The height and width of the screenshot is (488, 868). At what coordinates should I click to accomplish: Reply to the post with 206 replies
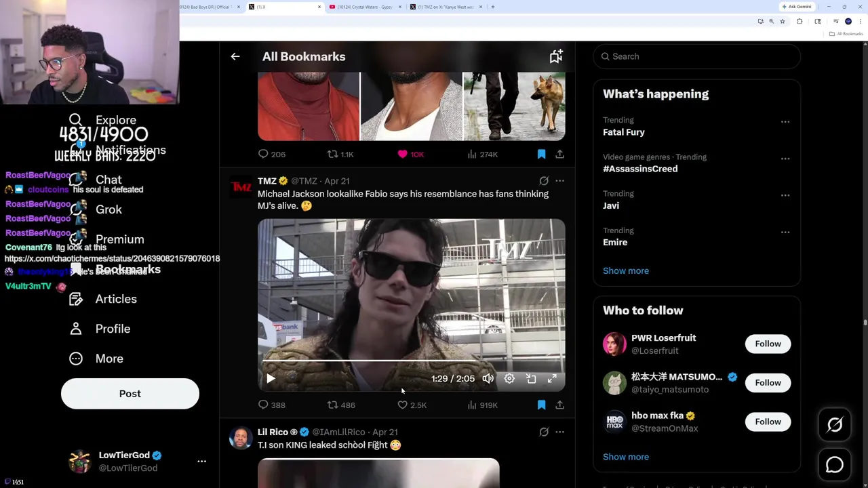271,155
